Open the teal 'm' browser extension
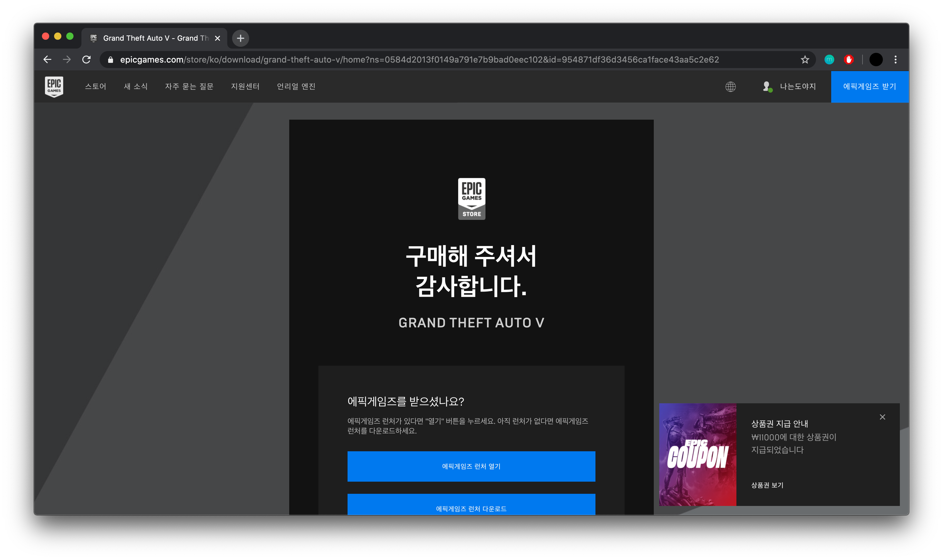Image resolution: width=943 pixels, height=560 pixels. 829,60
